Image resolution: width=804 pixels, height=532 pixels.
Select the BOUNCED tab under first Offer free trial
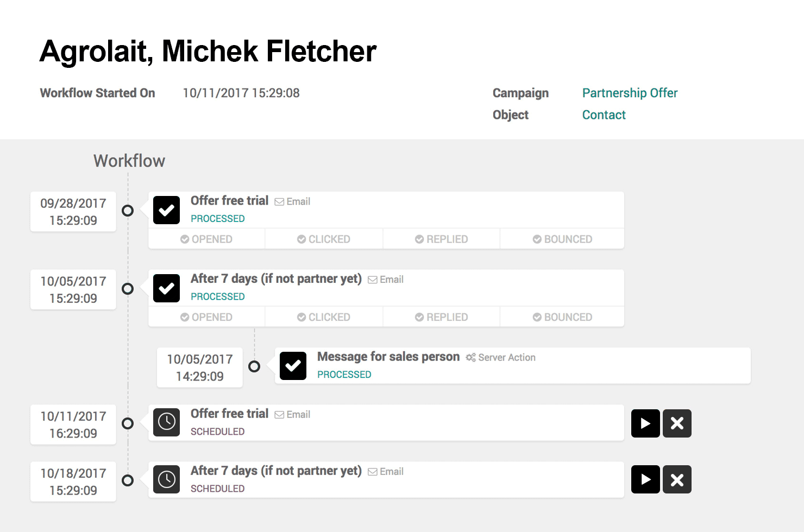click(562, 239)
